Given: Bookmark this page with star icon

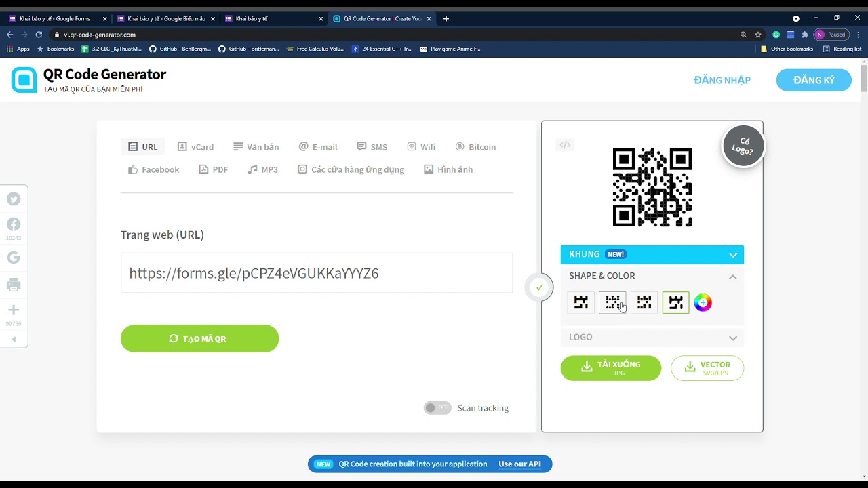Looking at the screenshot, I should [x=758, y=35].
